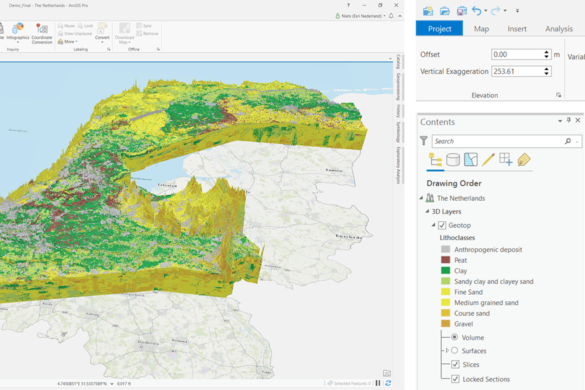585x390 pixels.
Task: Open the Coordinate Conversion tool
Action: (42, 34)
